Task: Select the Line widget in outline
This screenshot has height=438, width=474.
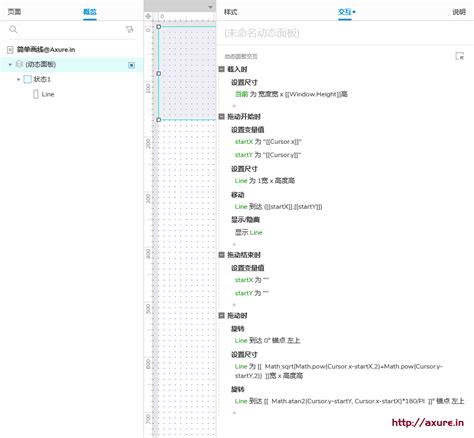Action: [x=72, y=94]
